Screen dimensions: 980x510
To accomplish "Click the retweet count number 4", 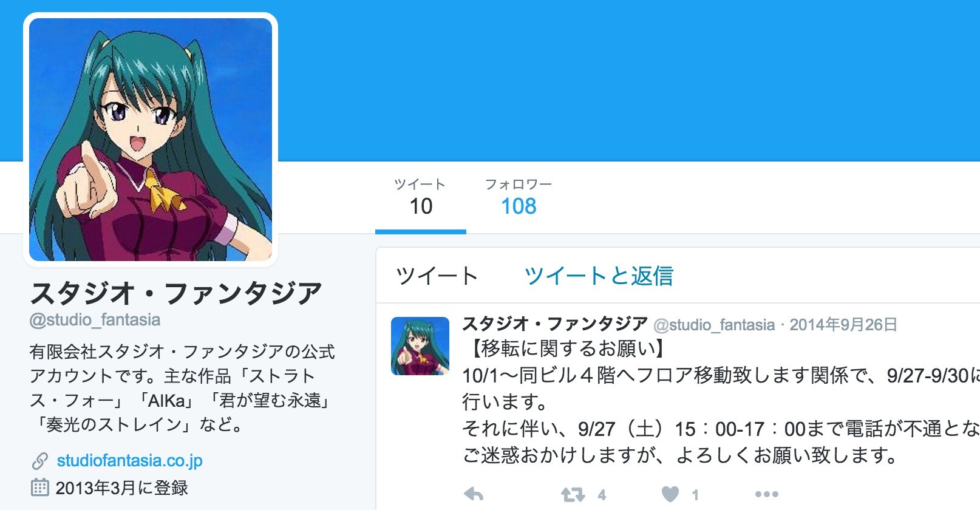I will 601,495.
